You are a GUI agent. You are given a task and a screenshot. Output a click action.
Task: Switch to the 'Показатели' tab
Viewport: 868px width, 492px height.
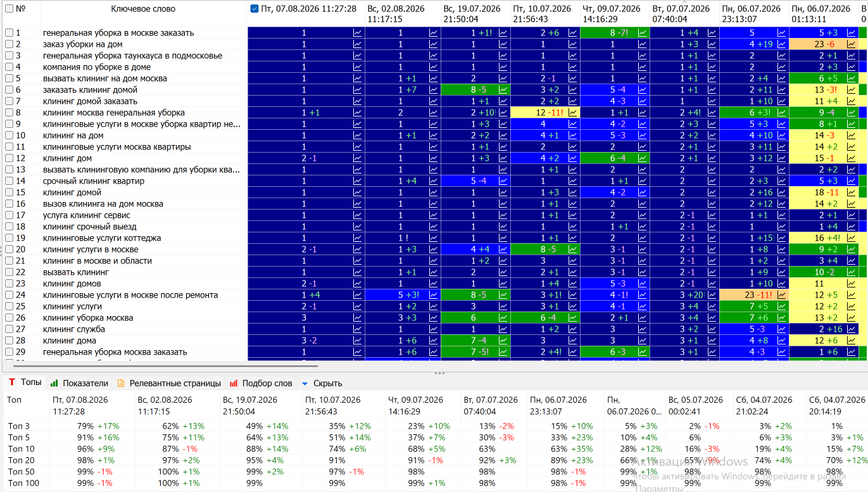pos(79,383)
